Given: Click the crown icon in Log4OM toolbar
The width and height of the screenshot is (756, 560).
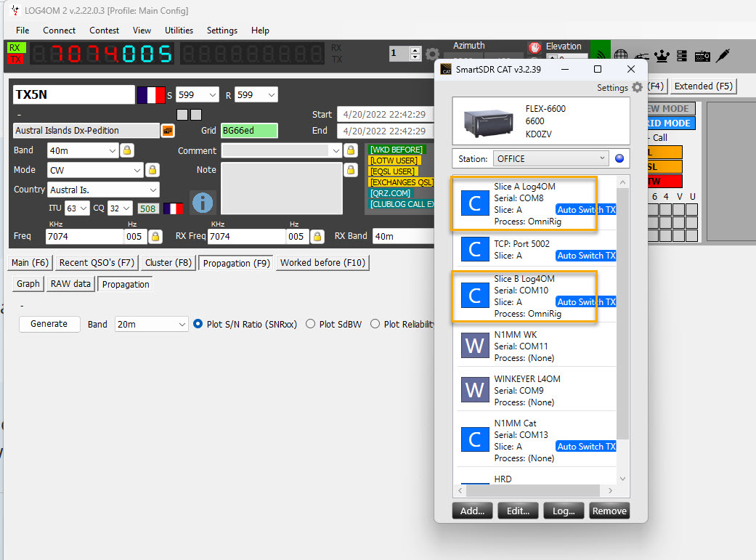Looking at the screenshot, I should [662, 56].
